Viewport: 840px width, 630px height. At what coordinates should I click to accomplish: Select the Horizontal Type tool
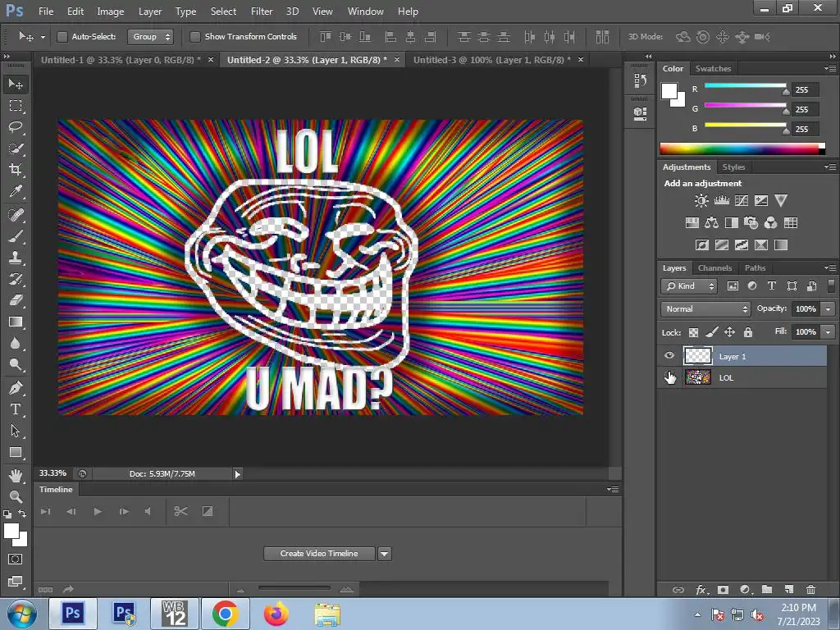(x=16, y=409)
